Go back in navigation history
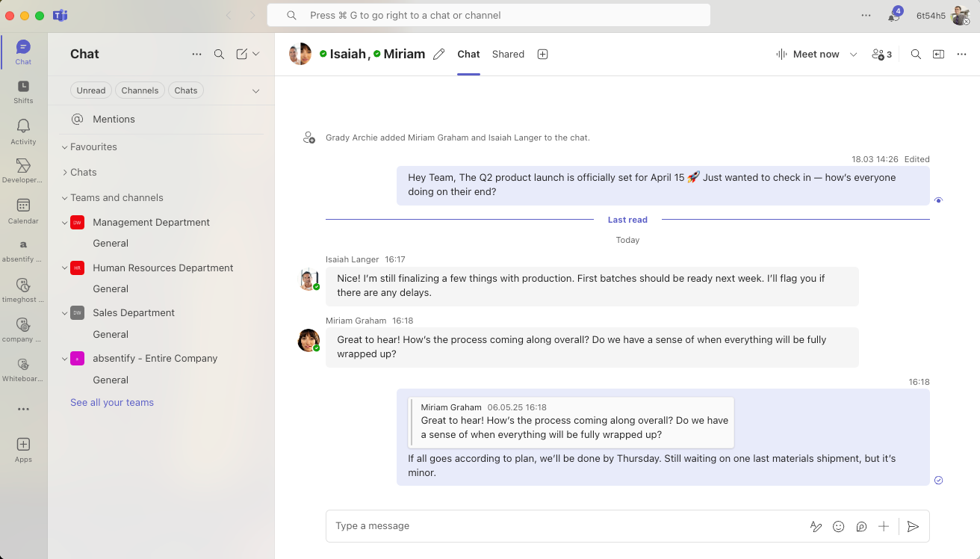This screenshot has width=980, height=559. pyautogui.click(x=229, y=15)
